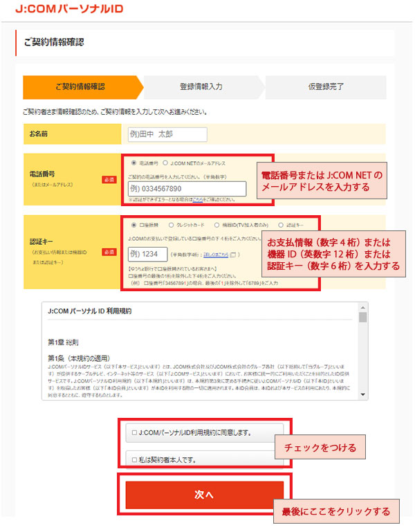The height and width of the screenshot is (532, 415).
Task: Click the お名前 label
Action: (x=38, y=134)
